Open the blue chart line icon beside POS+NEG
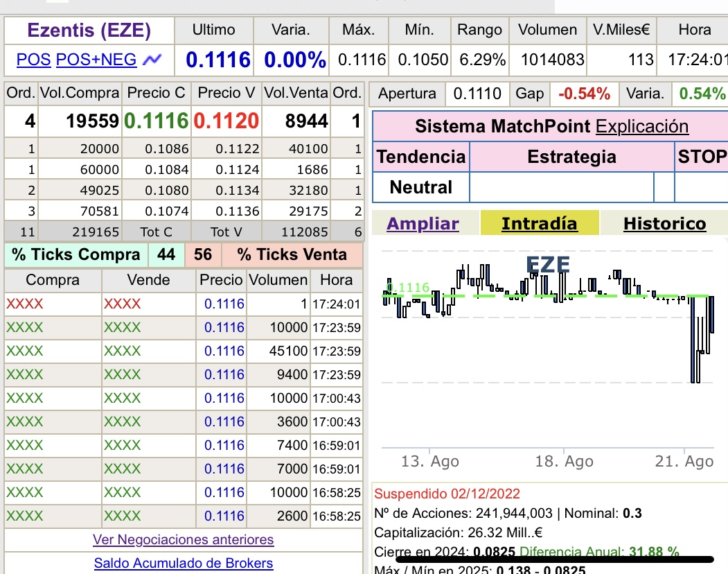 pos(152,60)
